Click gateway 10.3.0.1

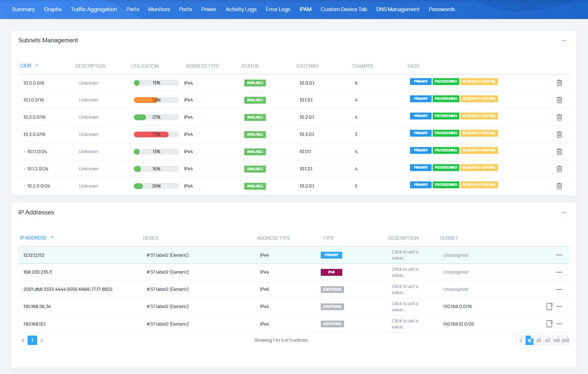point(307,134)
